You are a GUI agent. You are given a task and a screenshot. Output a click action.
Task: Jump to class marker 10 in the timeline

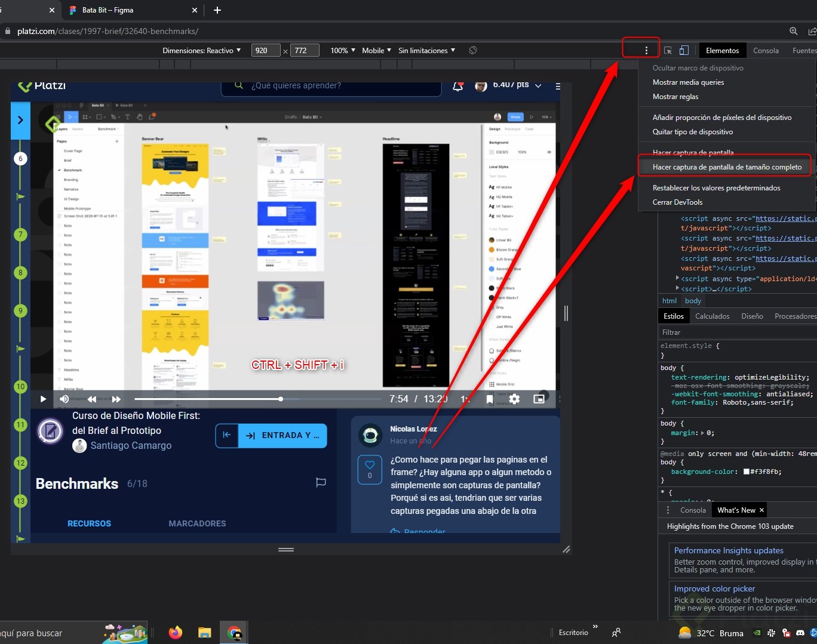tap(20, 387)
